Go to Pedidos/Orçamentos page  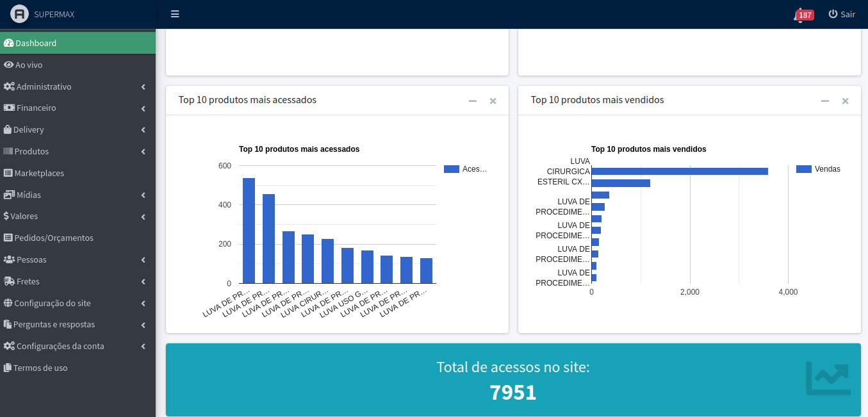[x=54, y=238]
